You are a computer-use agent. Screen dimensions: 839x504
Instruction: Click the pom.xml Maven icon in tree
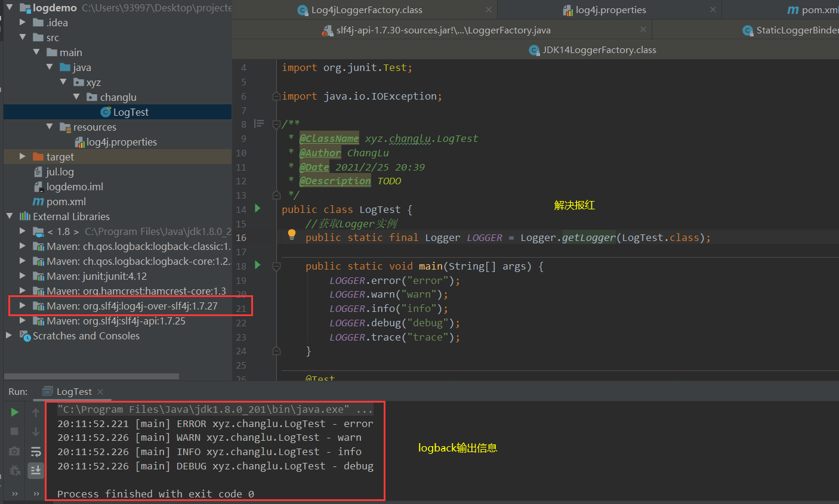click(x=38, y=202)
